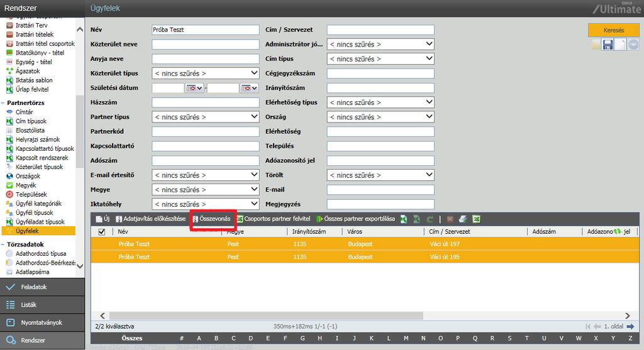Click into the Irányítószám input field

pos(380,88)
